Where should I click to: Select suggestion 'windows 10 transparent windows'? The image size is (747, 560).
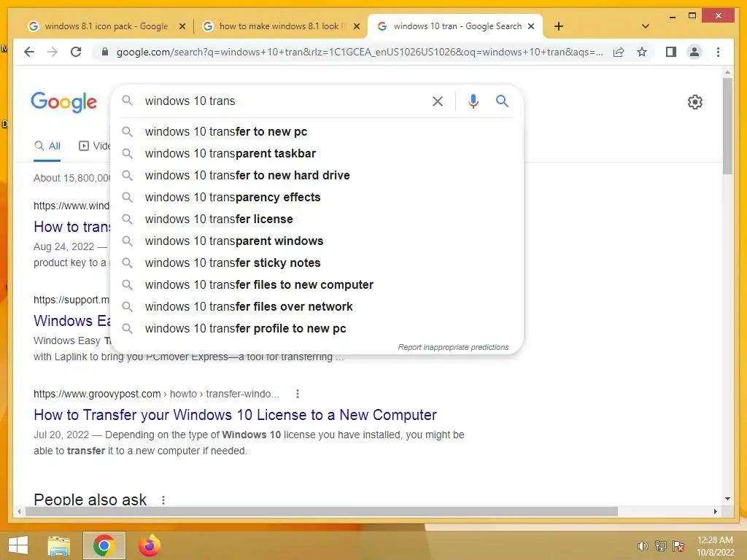click(x=317, y=241)
